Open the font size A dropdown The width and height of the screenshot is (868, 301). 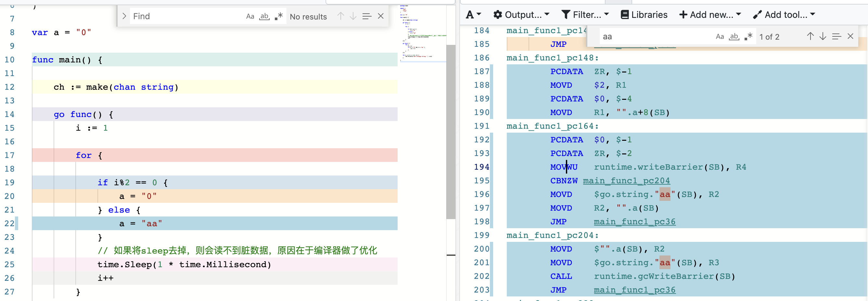pyautogui.click(x=473, y=15)
